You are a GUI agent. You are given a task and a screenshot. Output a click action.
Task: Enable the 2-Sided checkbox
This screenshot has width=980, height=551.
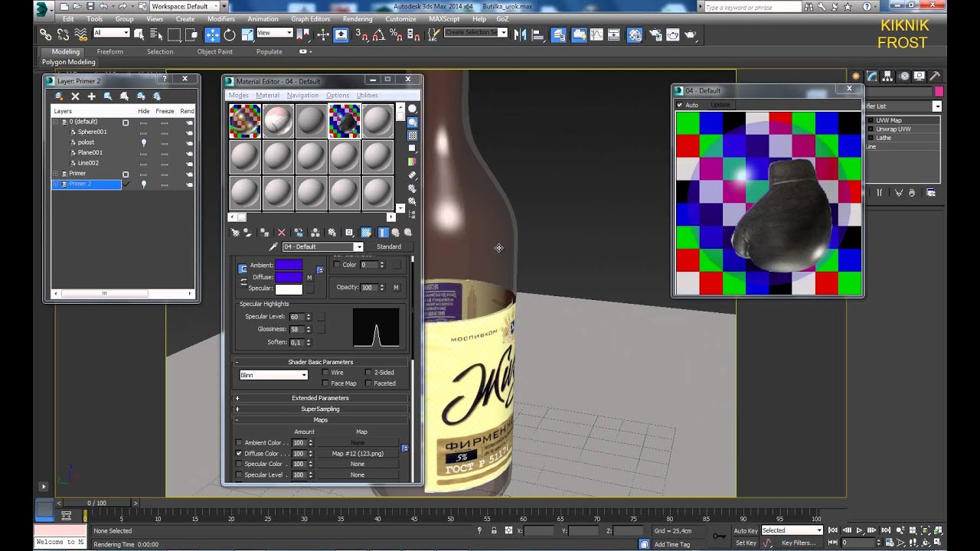click(x=369, y=373)
